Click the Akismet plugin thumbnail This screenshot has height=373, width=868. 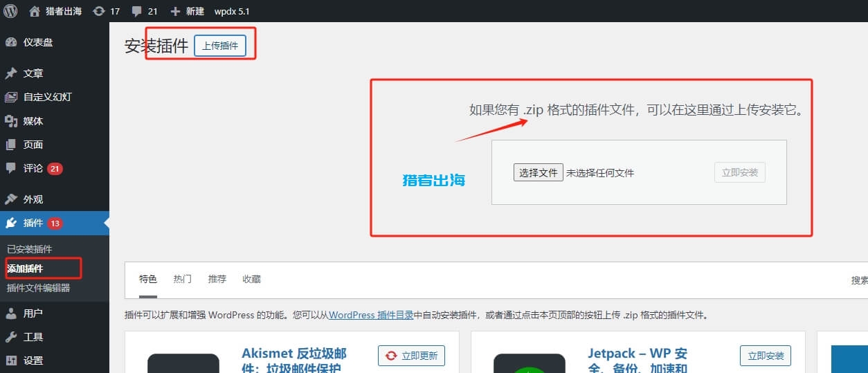tap(183, 363)
